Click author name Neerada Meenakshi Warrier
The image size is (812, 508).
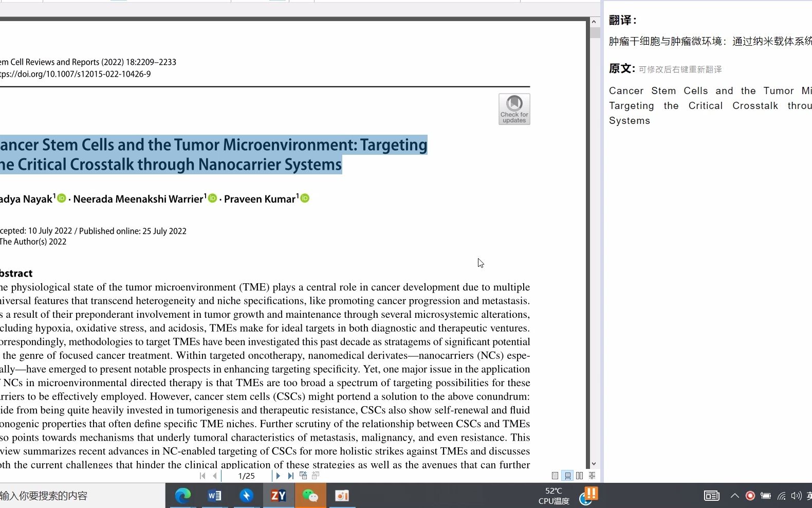tap(138, 199)
